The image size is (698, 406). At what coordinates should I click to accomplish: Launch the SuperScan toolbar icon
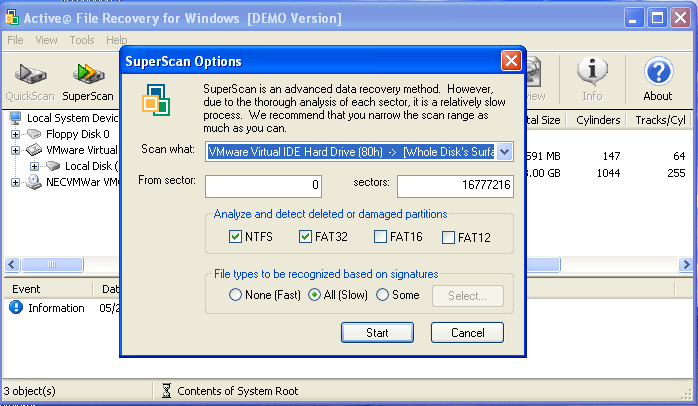coord(88,73)
